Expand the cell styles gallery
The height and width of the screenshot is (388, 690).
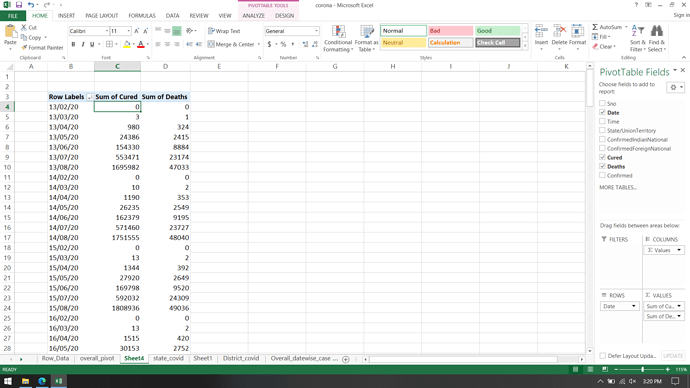click(525, 46)
